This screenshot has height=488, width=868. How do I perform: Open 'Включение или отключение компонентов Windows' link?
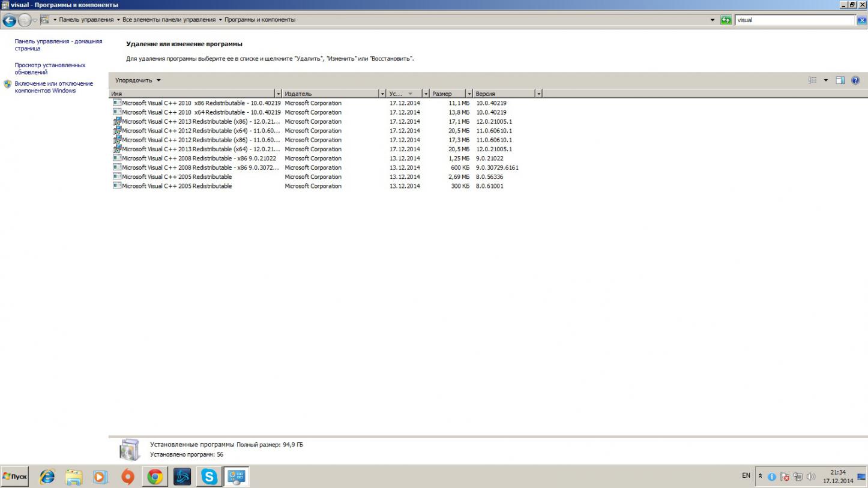(x=54, y=87)
